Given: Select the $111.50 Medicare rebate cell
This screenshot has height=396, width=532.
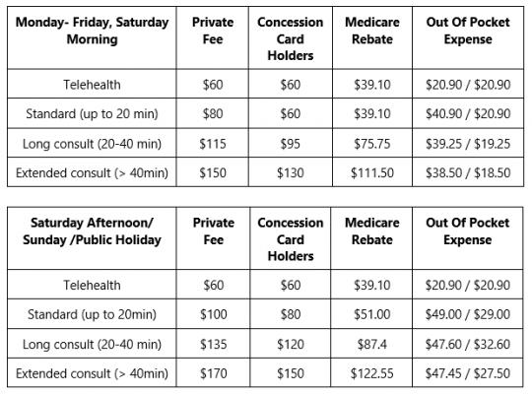Looking at the screenshot, I should (372, 173).
